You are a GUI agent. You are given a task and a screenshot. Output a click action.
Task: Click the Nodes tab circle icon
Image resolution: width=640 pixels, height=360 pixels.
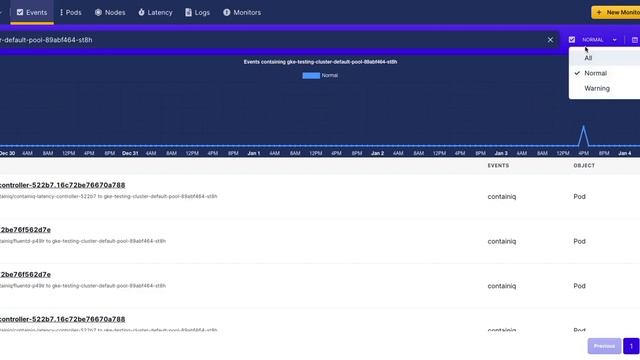point(98,12)
